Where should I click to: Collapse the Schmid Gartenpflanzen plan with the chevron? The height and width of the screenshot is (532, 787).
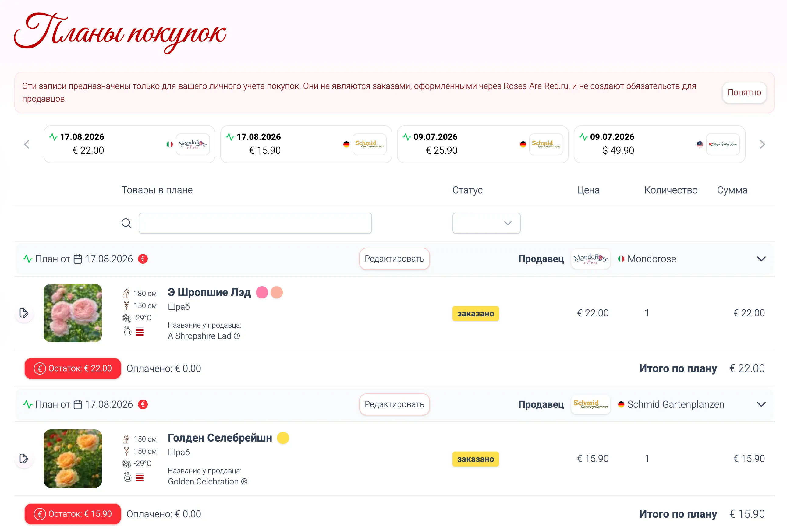[761, 404]
